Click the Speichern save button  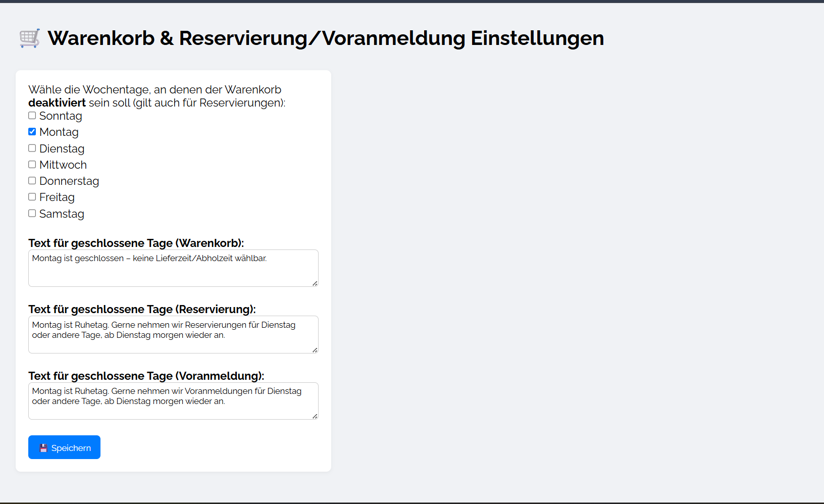[64, 447]
